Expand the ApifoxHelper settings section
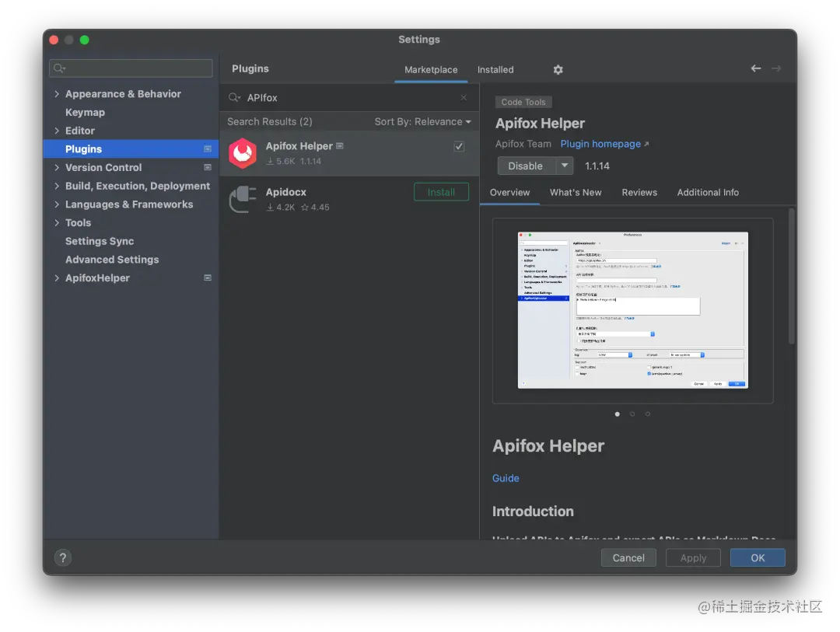The height and width of the screenshot is (632, 840). (57, 278)
